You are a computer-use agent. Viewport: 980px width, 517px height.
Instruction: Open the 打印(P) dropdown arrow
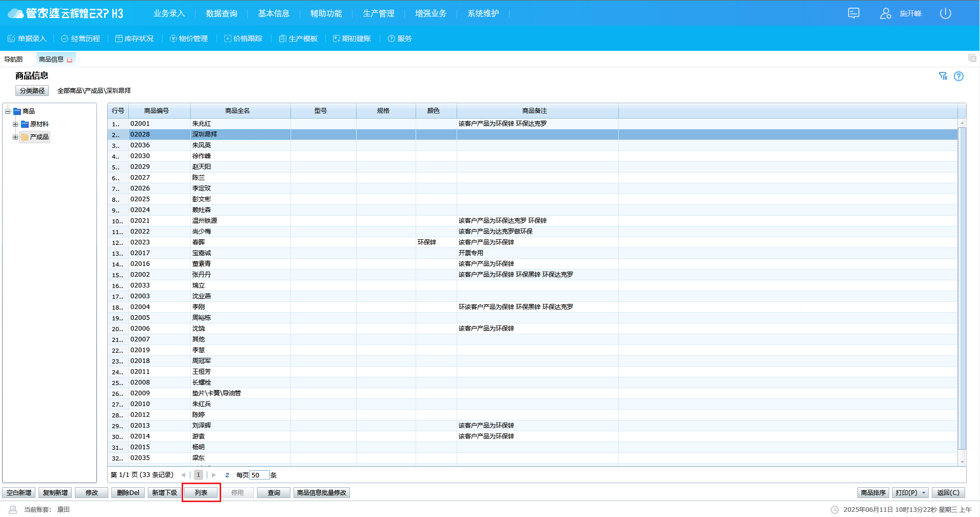(924, 493)
